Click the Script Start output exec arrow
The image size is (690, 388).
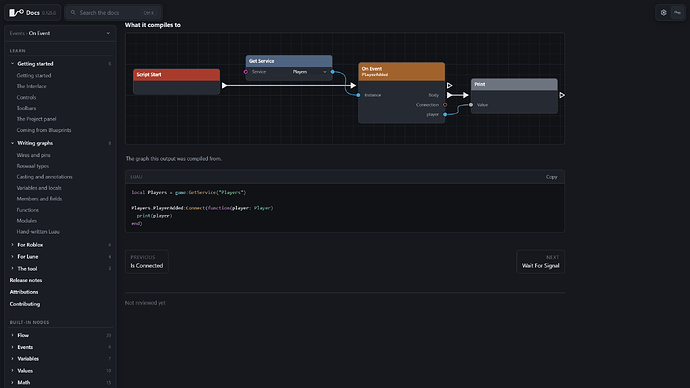pyautogui.click(x=224, y=85)
